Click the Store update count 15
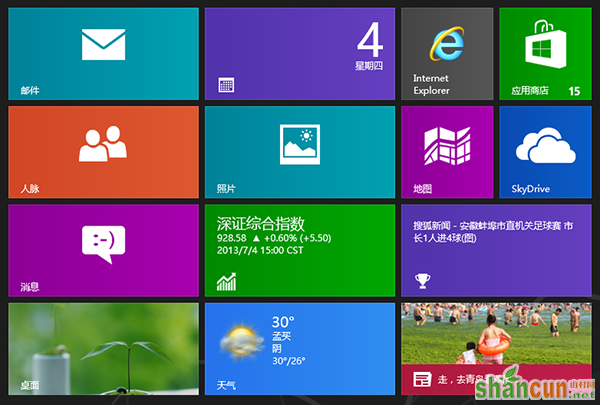Viewport: 600px width, 405px height. click(574, 91)
